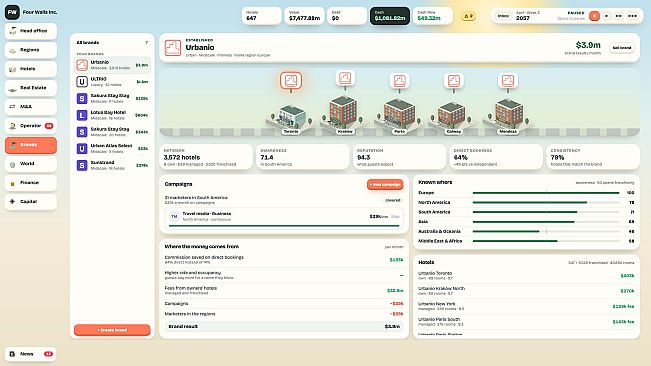Click the Urban Atlas Select U icon
The width and height of the screenshot is (651, 366).
point(82,149)
